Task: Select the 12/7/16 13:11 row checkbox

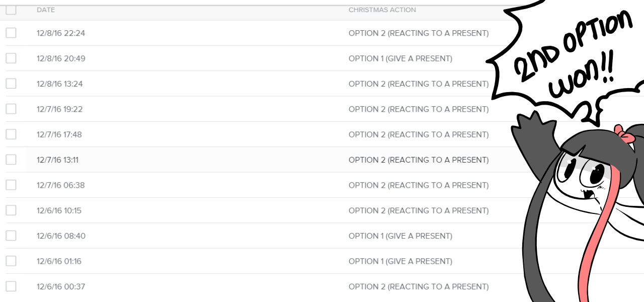Action: (11, 160)
